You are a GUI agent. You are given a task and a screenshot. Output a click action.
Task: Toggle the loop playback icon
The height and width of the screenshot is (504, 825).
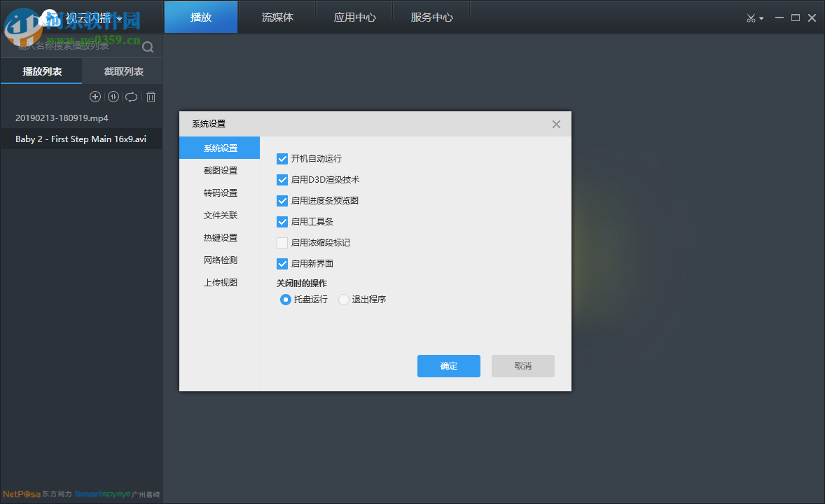[x=132, y=97]
